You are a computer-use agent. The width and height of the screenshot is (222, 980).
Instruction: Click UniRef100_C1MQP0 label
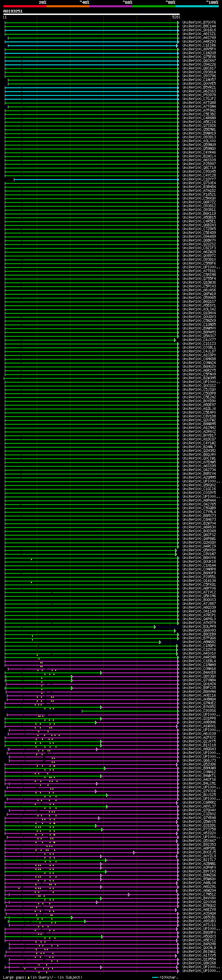click(x=199, y=646)
